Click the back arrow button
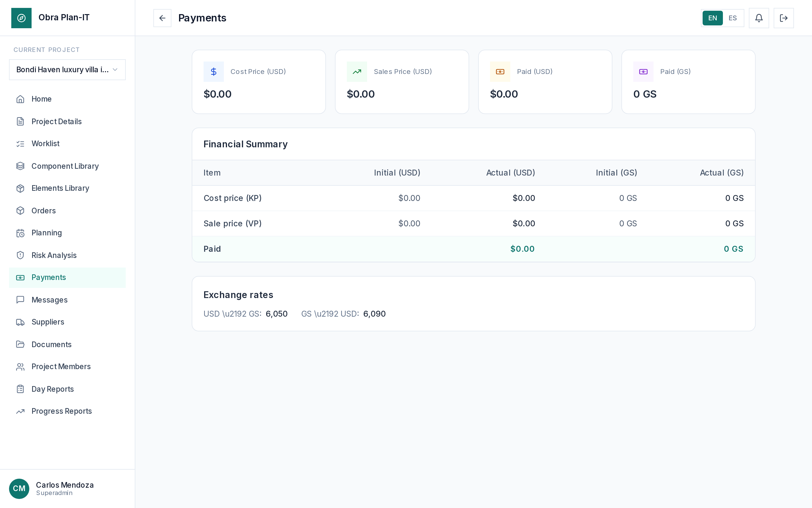This screenshot has width=812, height=508. tap(162, 18)
